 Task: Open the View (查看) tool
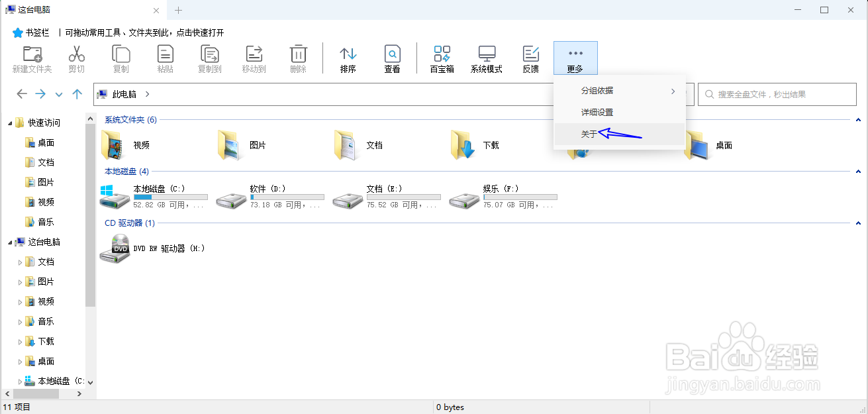pyautogui.click(x=393, y=58)
